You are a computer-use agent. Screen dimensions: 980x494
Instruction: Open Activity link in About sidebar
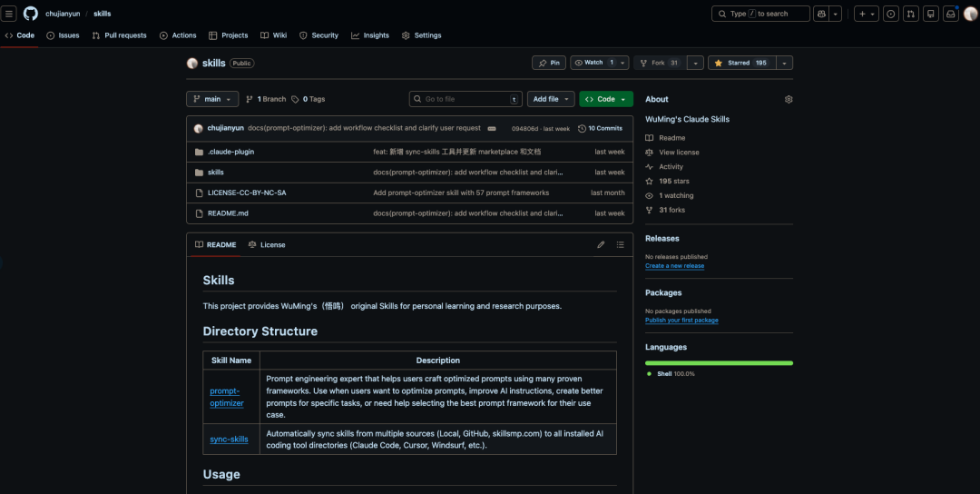664,167
